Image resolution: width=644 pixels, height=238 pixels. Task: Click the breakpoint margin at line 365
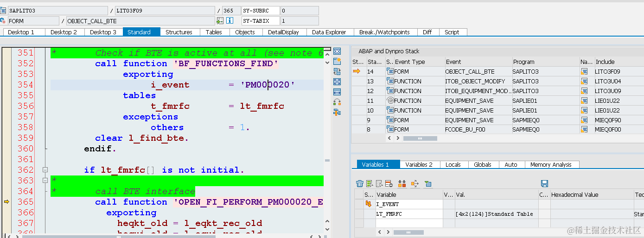6,202
